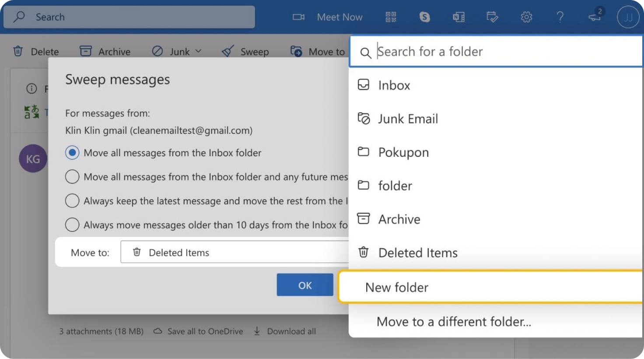Select 'Always keep the latest message' option

pos(72,201)
